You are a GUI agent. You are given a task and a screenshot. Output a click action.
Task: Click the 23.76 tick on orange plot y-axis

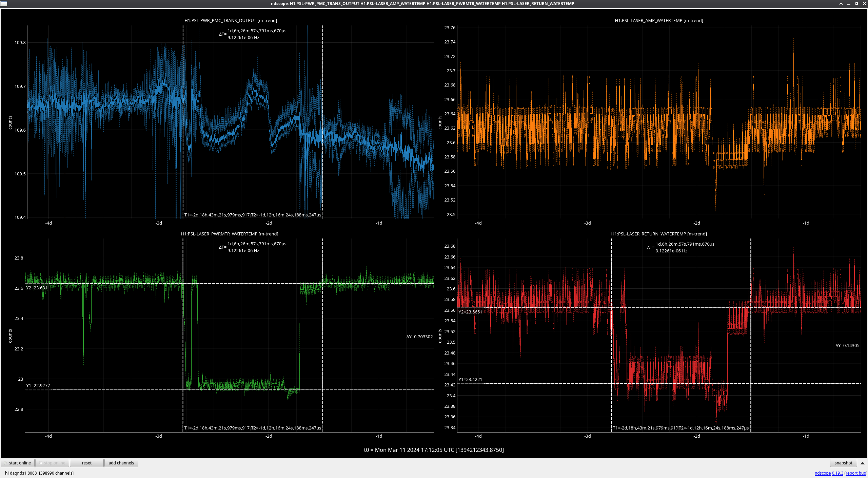coord(450,27)
